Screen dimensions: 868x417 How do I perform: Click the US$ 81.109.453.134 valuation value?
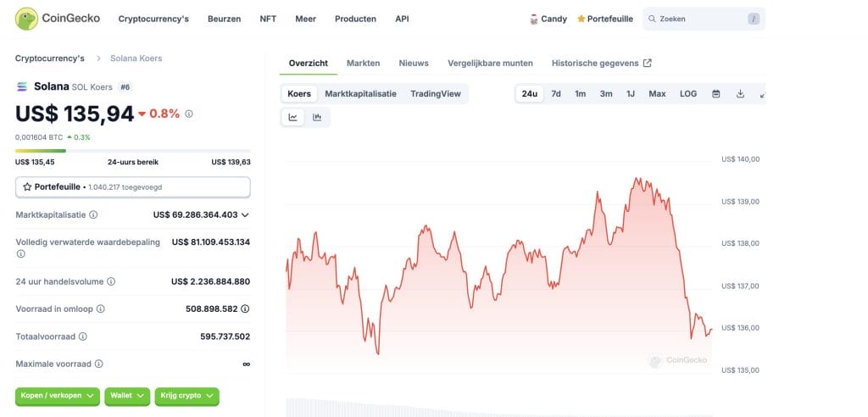(x=211, y=242)
